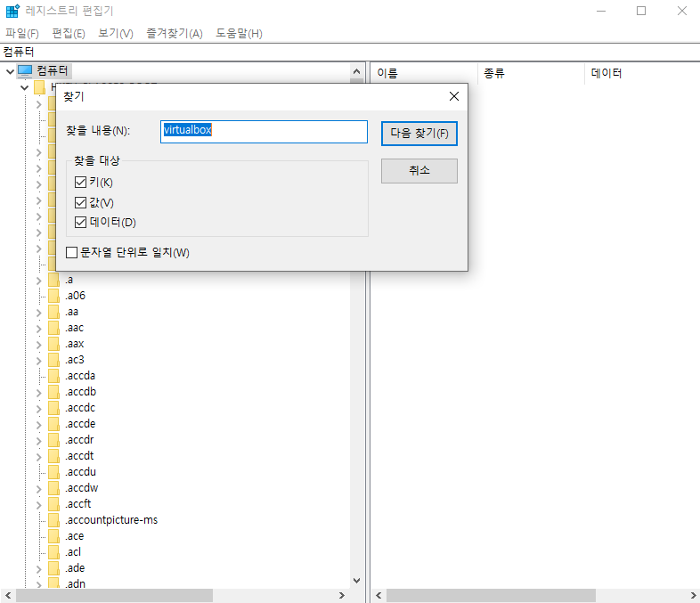
Task: Click the tree pane scroll down arrow
Action: pos(357,580)
